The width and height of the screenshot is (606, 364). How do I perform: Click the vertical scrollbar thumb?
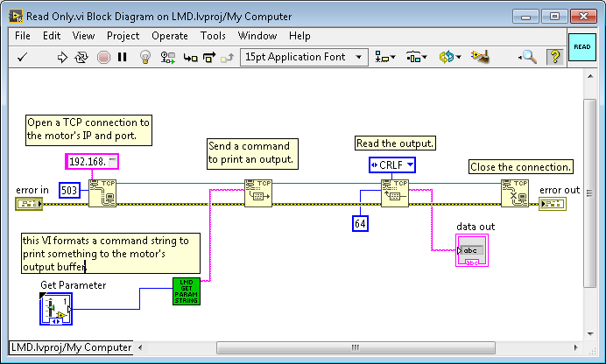coord(590,193)
